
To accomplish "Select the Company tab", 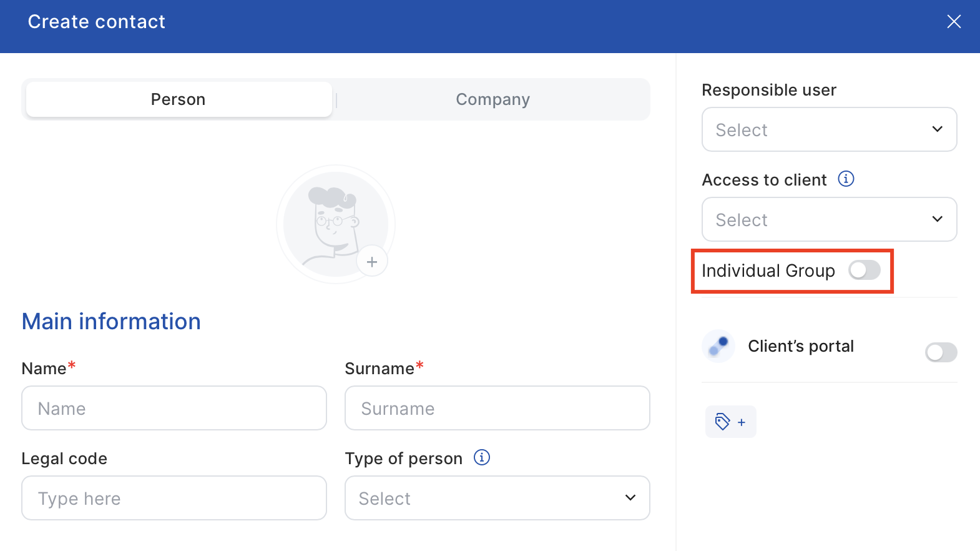I will [x=492, y=99].
